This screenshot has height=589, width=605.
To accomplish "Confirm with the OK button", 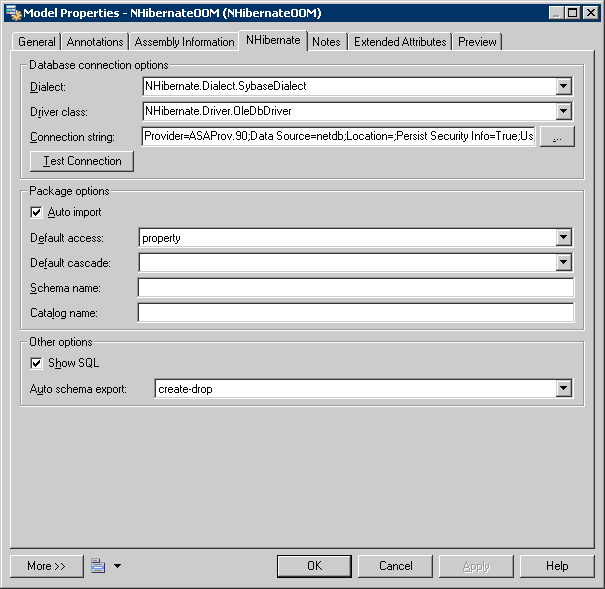I will [314, 566].
